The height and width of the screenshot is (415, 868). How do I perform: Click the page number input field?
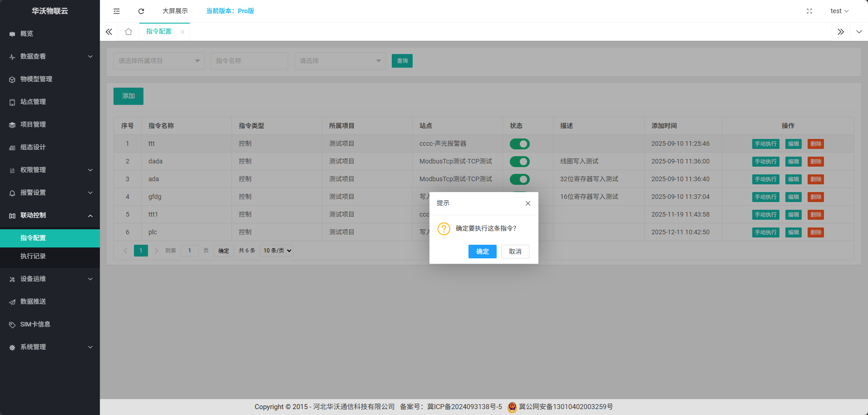pos(190,251)
